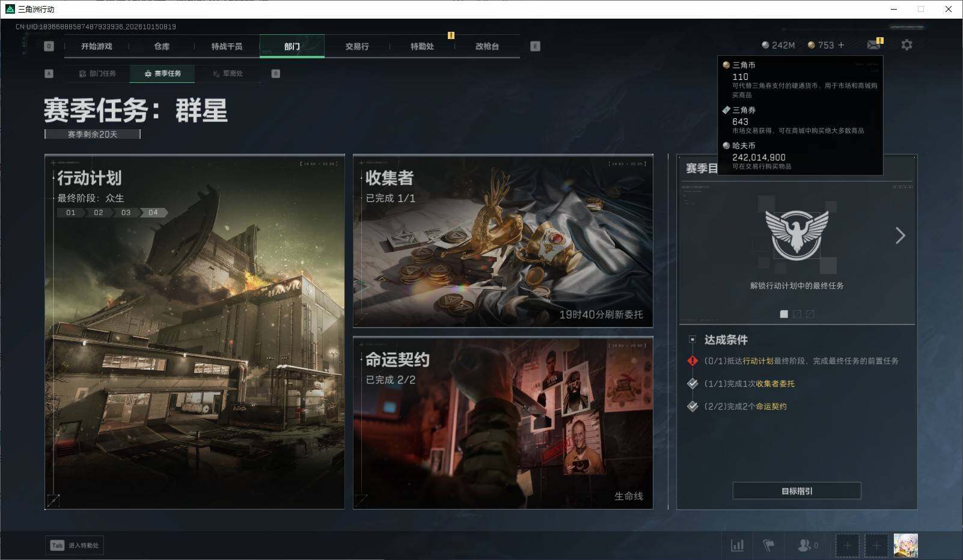The height and width of the screenshot is (560, 963).
Task: Open the 命运契约 mission card
Action: (x=503, y=423)
